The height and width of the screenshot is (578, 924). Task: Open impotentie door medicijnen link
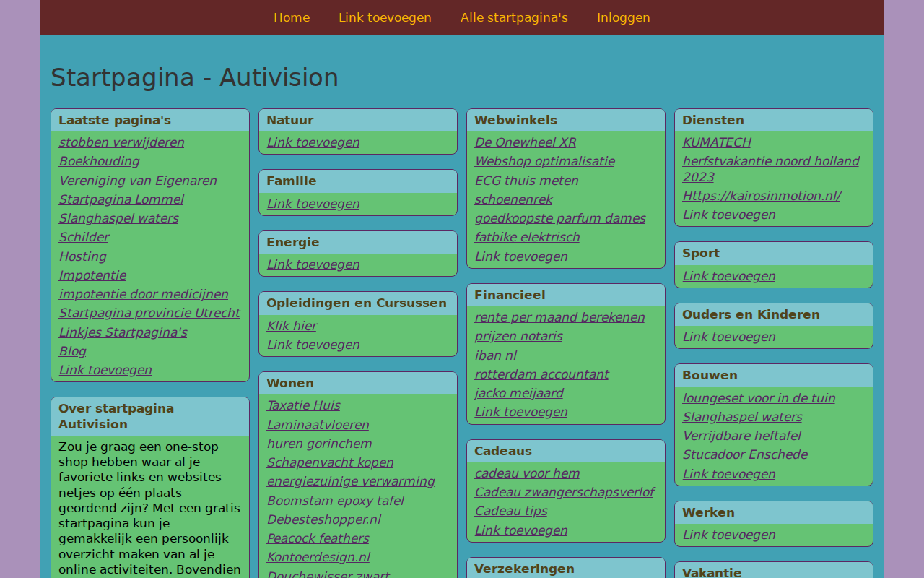coord(144,294)
